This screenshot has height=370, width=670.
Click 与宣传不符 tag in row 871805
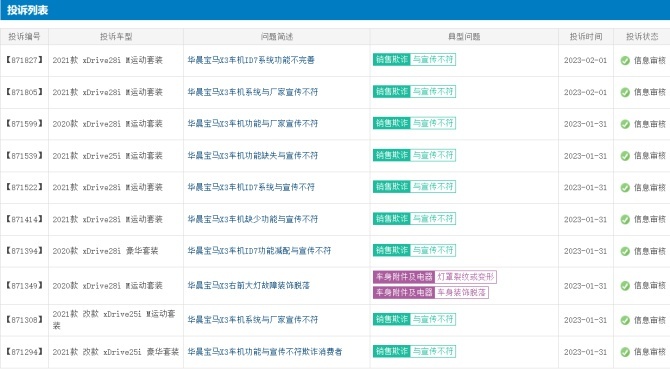click(x=433, y=91)
